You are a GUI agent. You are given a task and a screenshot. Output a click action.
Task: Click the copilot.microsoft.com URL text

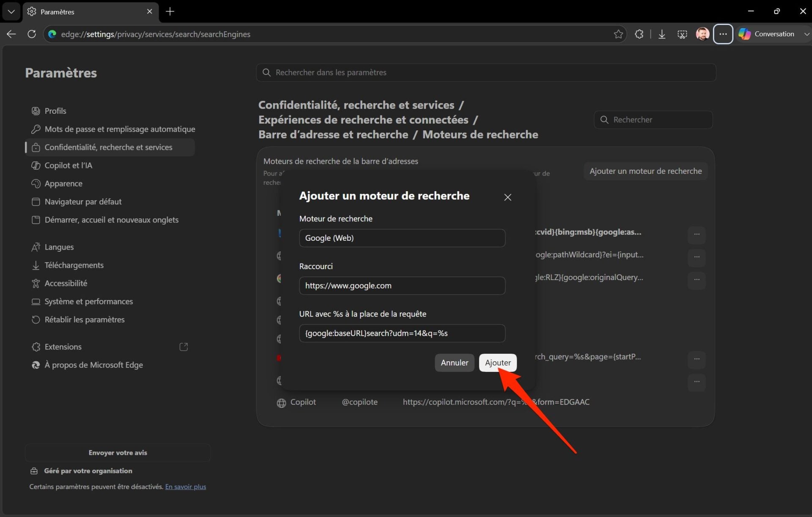(496, 402)
